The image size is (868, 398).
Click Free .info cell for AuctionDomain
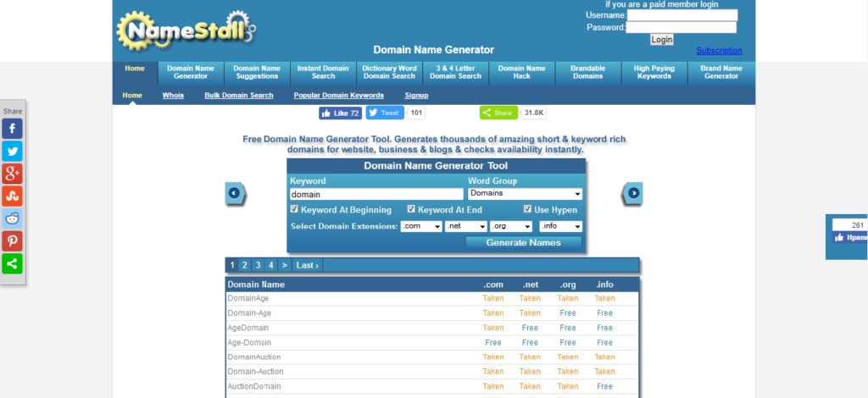click(604, 386)
